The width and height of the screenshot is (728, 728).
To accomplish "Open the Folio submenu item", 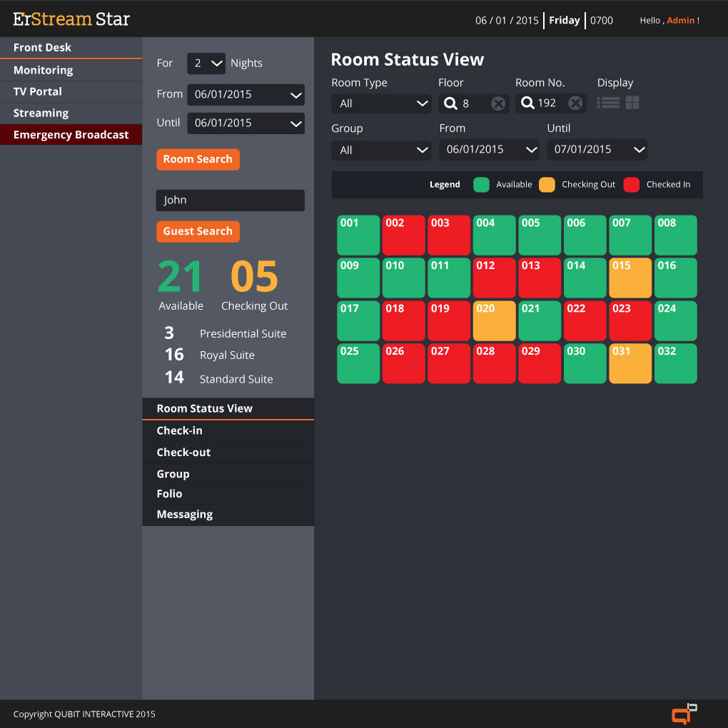I will coord(228,494).
